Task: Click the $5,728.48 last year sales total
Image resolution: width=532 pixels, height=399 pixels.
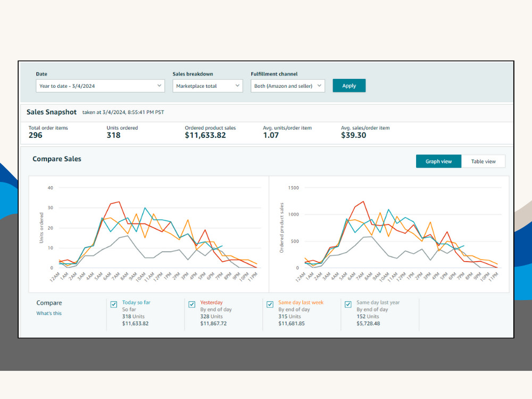Action: (368, 323)
